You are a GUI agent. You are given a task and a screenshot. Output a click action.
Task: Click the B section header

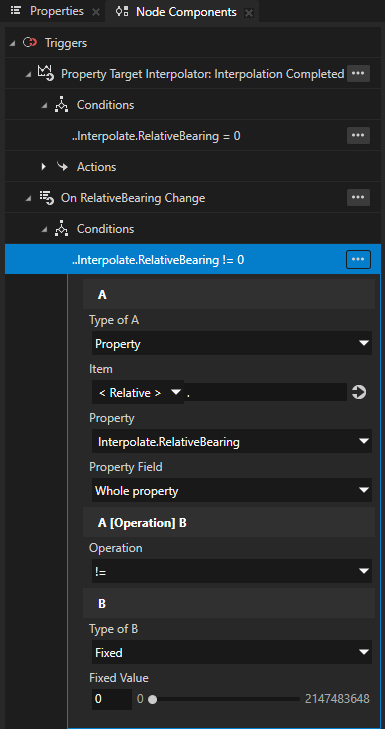tap(229, 603)
